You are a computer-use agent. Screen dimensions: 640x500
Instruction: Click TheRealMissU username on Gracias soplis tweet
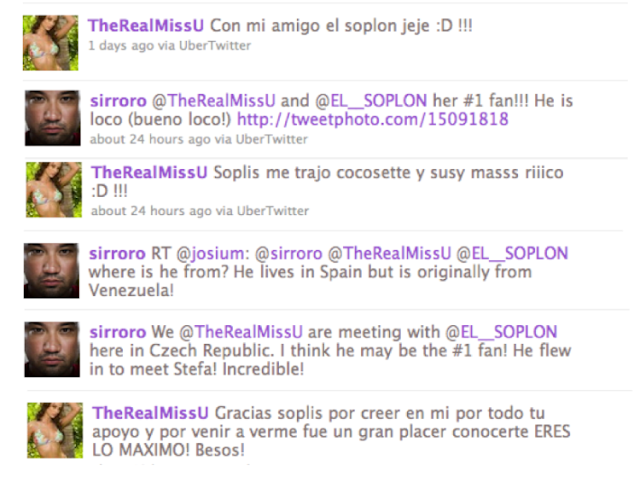[150, 413]
